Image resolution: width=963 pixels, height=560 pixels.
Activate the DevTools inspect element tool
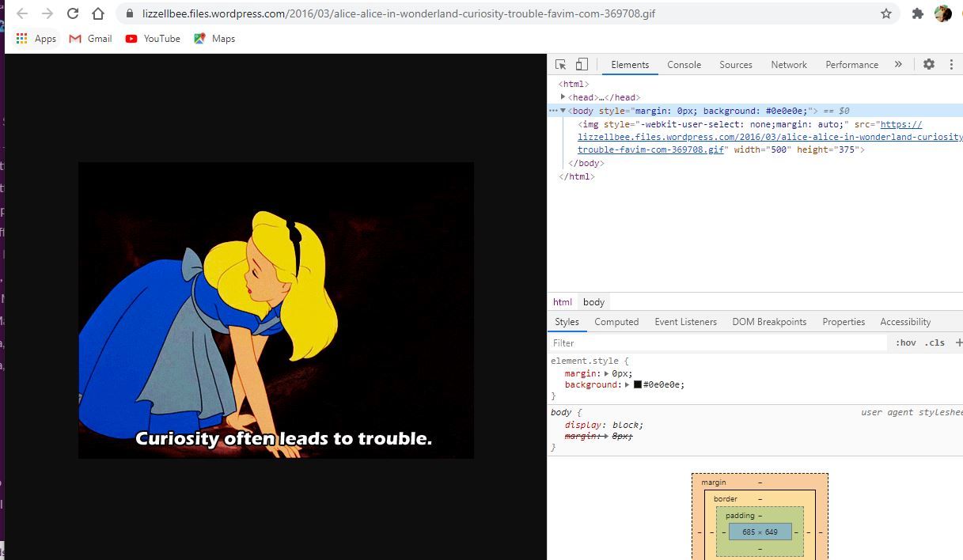[x=560, y=65]
